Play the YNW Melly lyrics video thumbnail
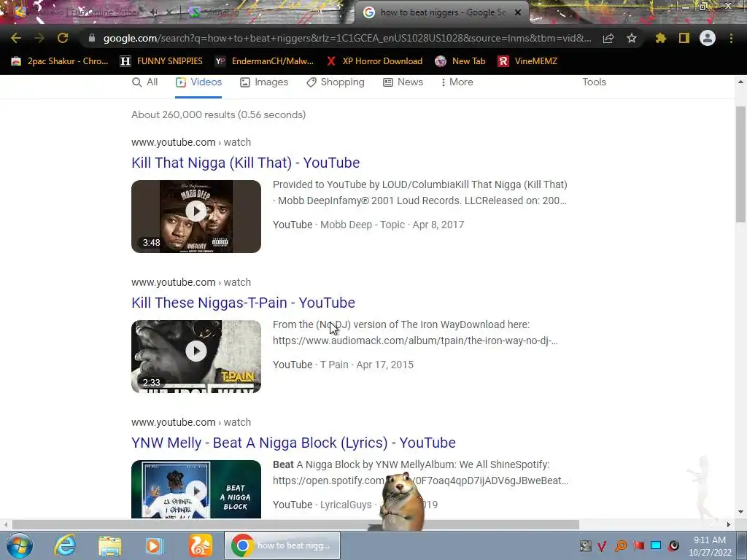Image resolution: width=747 pixels, height=560 pixels. (x=196, y=489)
